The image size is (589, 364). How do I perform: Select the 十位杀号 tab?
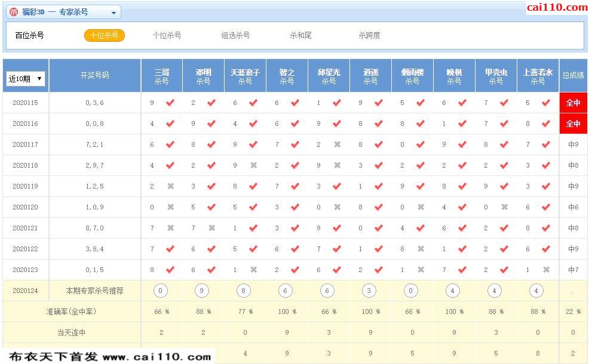105,36
